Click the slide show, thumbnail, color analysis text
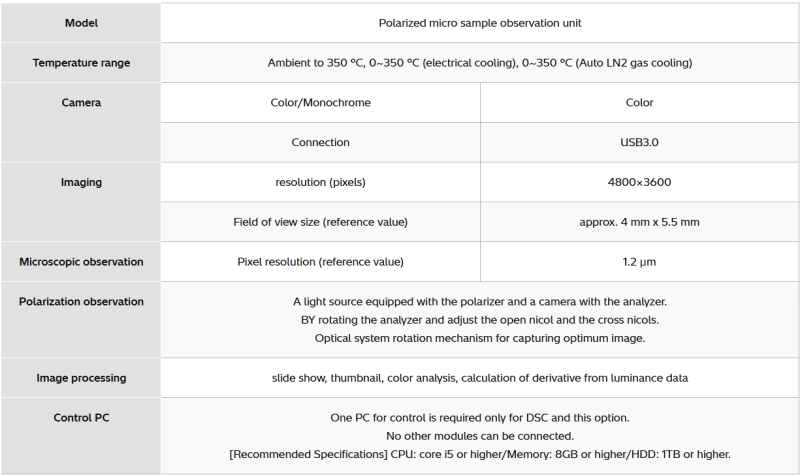The width and height of the screenshot is (800, 475). pyautogui.click(x=480, y=378)
